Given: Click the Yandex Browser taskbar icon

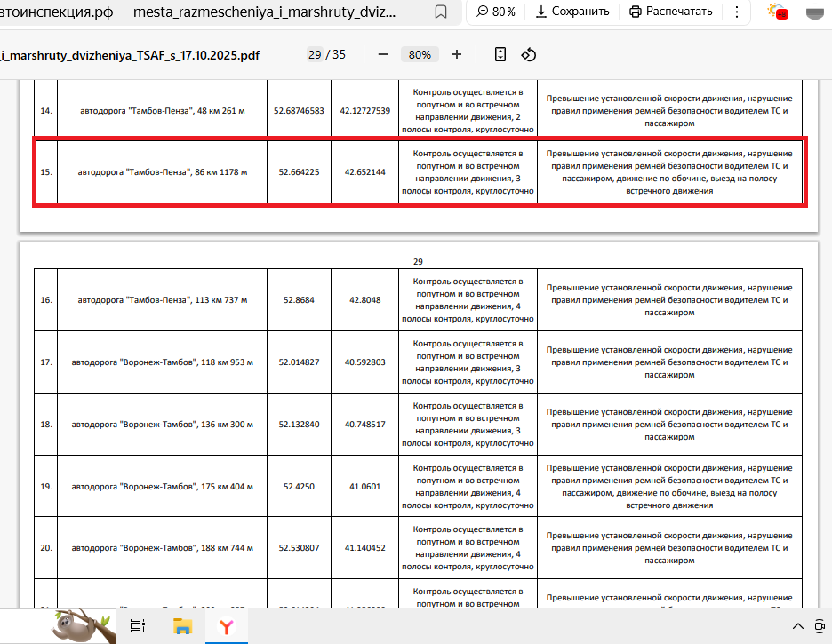Looking at the screenshot, I should click(x=227, y=626).
